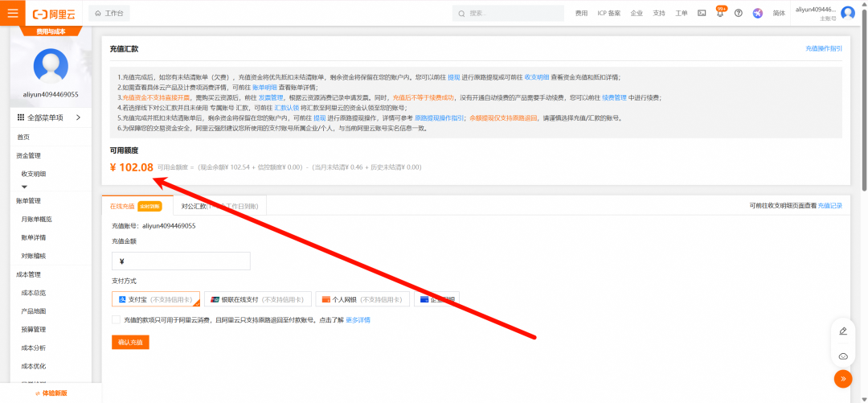Click 确认充值 button
The width and height of the screenshot is (868, 403).
130,343
